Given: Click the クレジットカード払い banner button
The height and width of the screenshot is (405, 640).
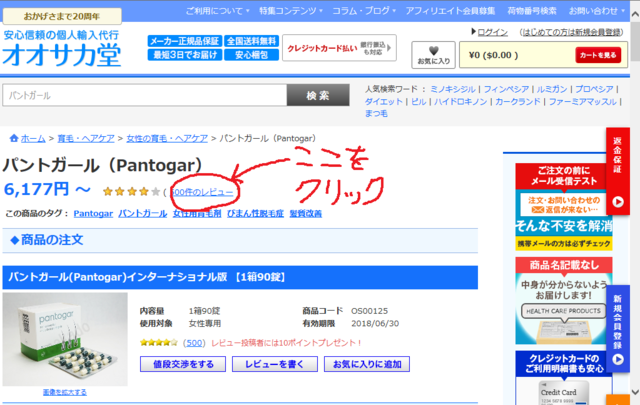Looking at the screenshot, I should [339, 48].
